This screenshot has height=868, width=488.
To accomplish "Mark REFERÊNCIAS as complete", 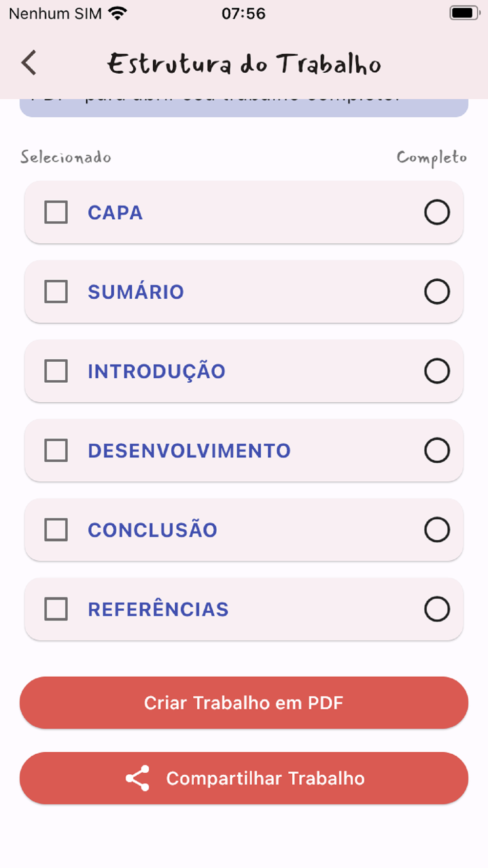I will tap(437, 609).
